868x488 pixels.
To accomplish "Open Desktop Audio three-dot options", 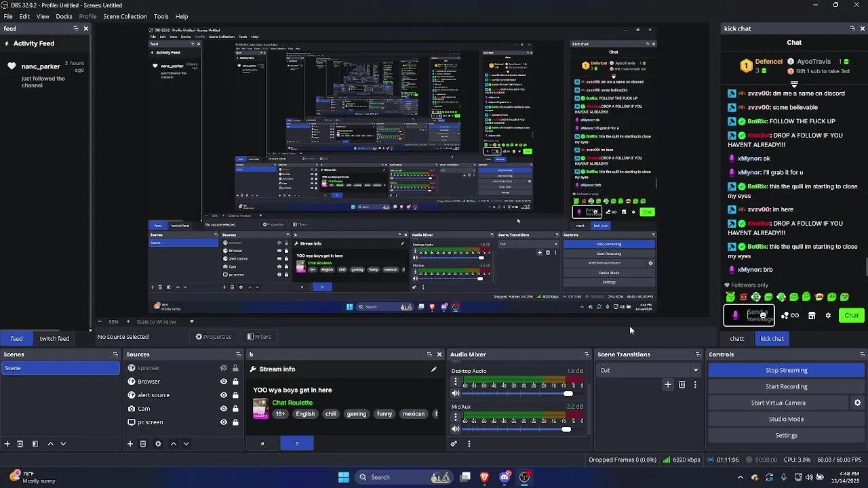I will click(456, 382).
